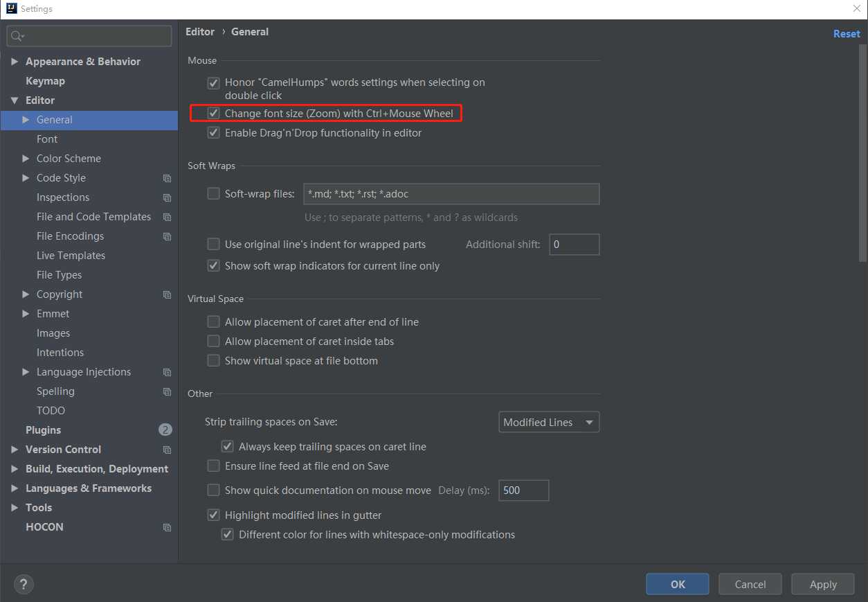This screenshot has height=602, width=868.
Task: Expand Languages & Frameworks node
Action: 15,488
